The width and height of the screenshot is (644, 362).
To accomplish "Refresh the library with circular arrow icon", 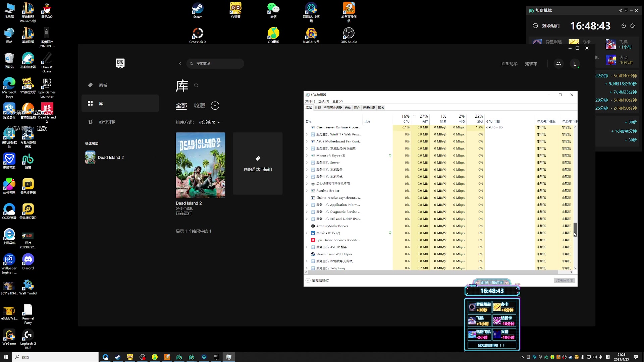I will 196,85.
